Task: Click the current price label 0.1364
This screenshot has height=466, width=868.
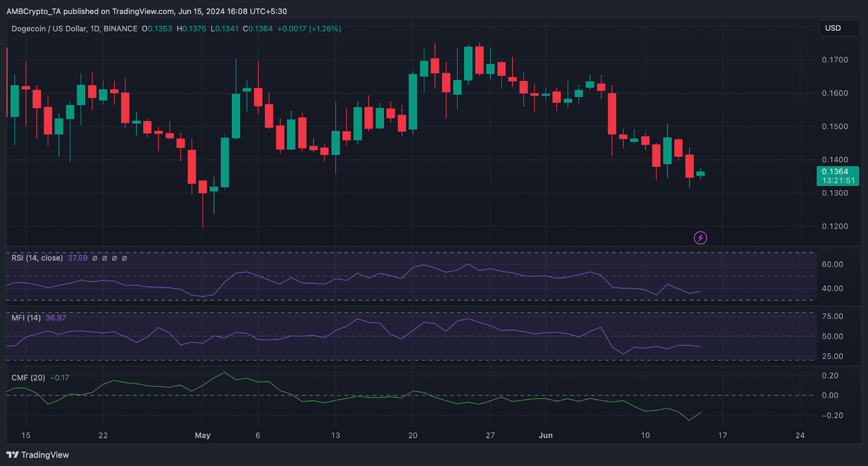Action: 838,176
